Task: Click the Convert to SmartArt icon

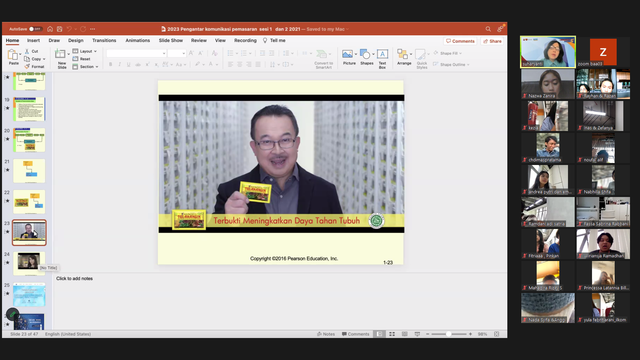Action: (322, 54)
